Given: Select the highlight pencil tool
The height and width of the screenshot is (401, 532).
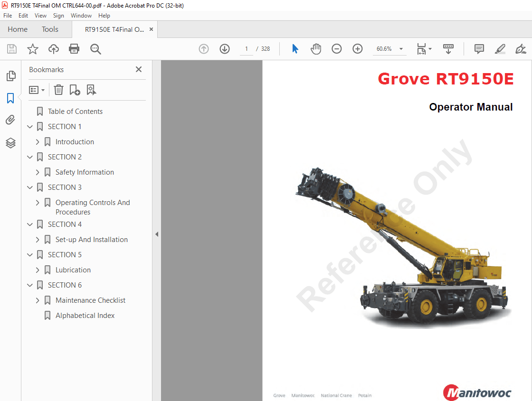Looking at the screenshot, I should pyautogui.click(x=500, y=49).
